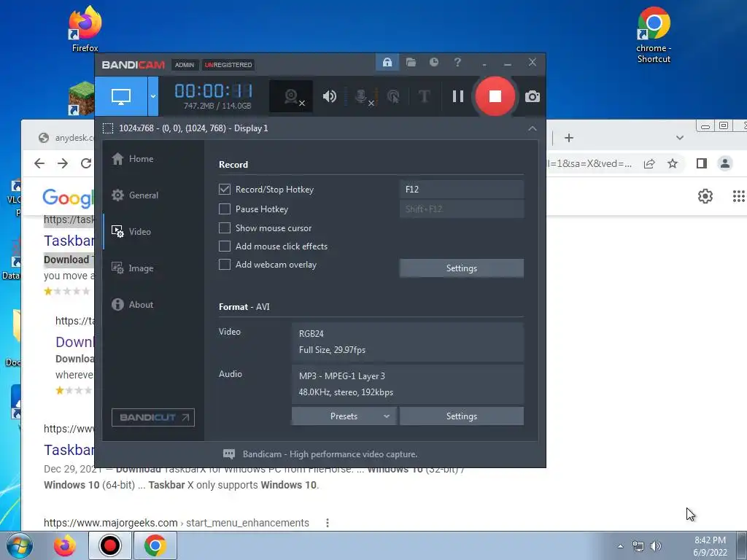
Task: Go forward in Chrome browser
Action: (63, 164)
